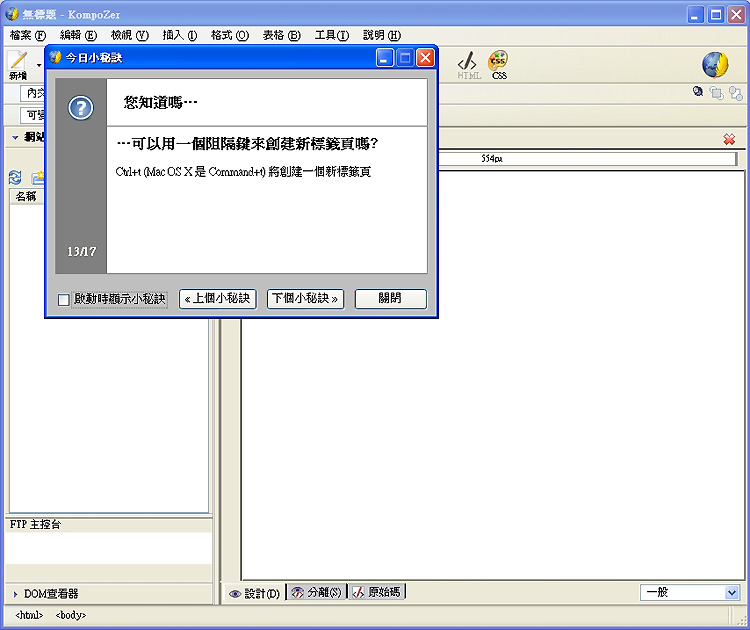The image size is (750, 630).
Task: Minimize the tip of the day dialog
Action: point(385,58)
